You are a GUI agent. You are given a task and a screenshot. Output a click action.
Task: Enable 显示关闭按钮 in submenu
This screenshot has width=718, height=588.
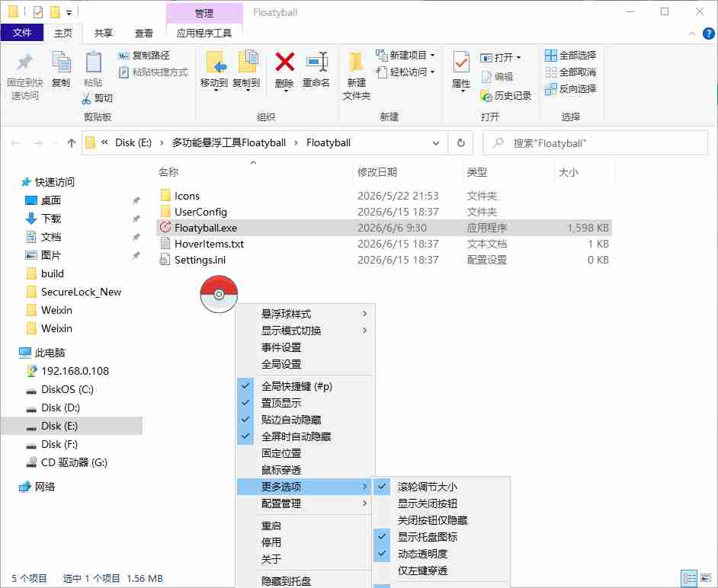(x=441, y=503)
